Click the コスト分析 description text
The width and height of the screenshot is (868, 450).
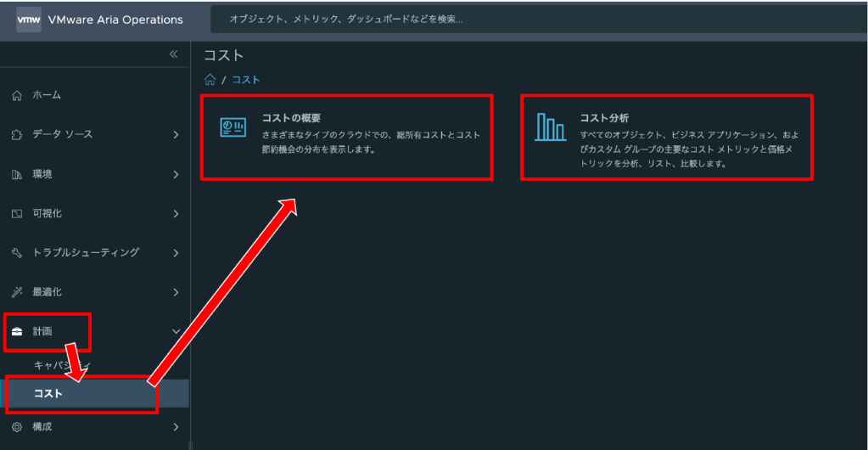[689, 149]
